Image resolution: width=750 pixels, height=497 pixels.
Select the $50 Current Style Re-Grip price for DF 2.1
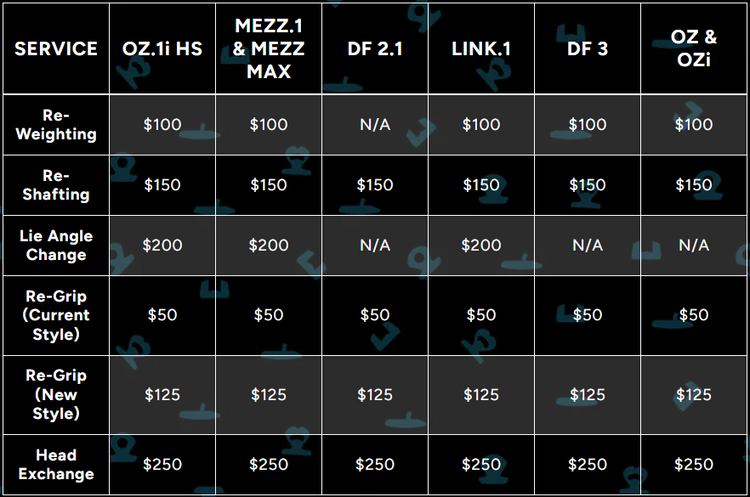pyautogui.click(x=375, y=314)
